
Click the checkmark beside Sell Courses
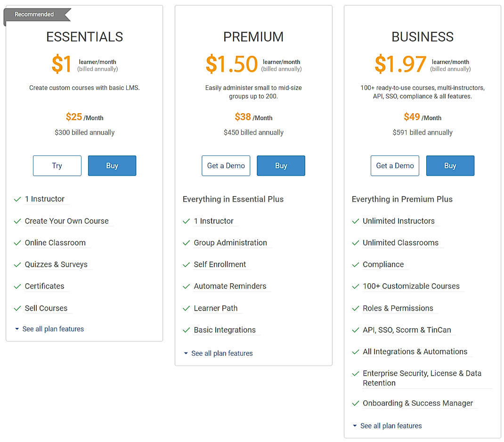tap(17, 308)
